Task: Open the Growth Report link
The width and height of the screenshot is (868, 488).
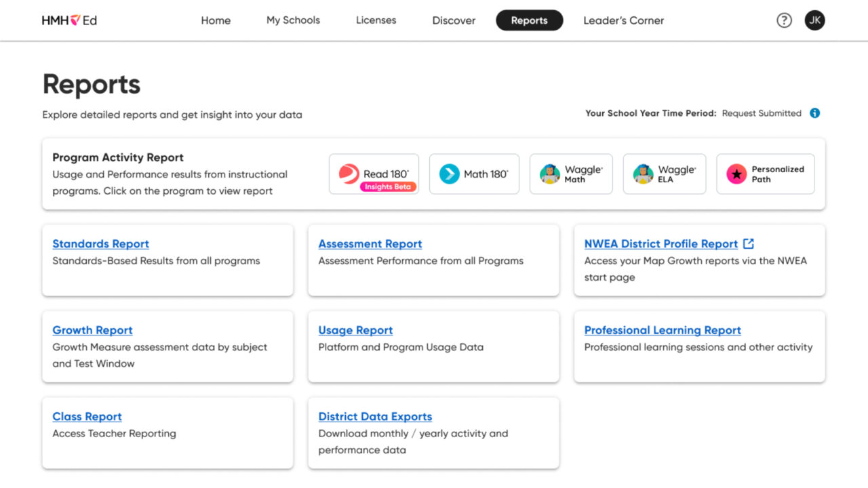Action: (x=92, y=330)
